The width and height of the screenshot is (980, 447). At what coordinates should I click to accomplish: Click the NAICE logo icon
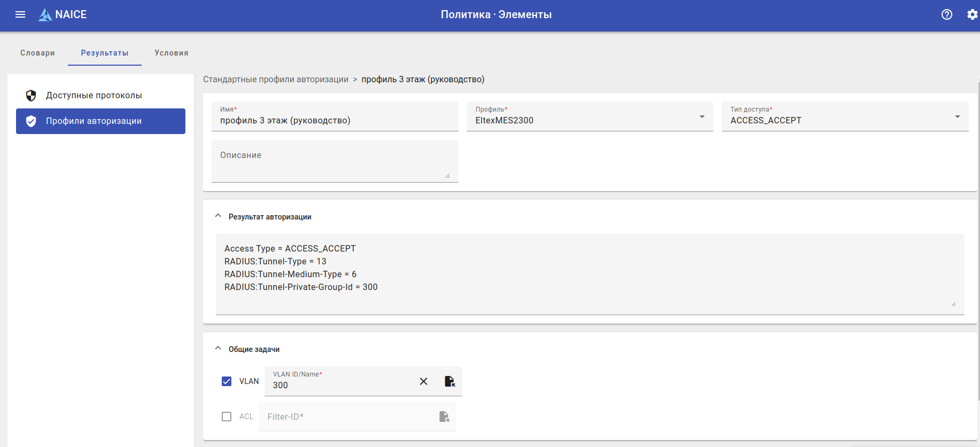coord(45,15)
